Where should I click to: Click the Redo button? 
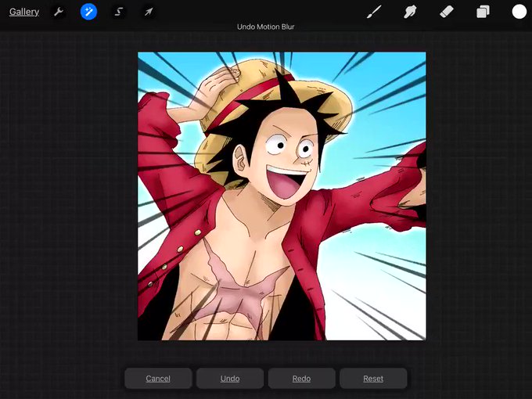coord(302,379)
